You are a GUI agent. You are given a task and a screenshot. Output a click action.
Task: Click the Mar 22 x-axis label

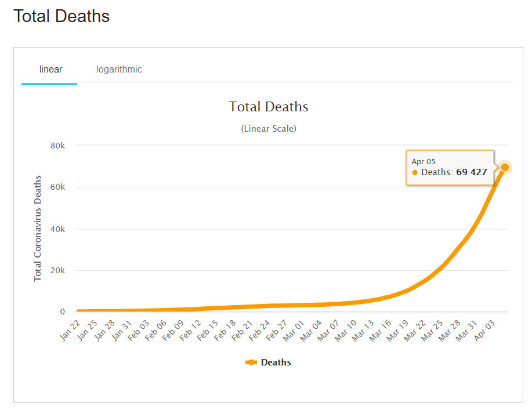pyautogui.click(x=414, y=329)
